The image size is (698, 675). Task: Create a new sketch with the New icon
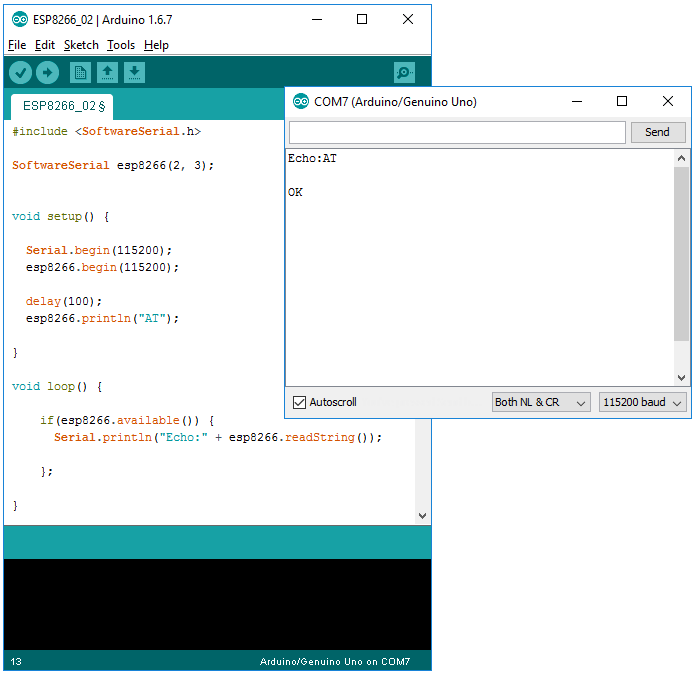pos(81,73)
